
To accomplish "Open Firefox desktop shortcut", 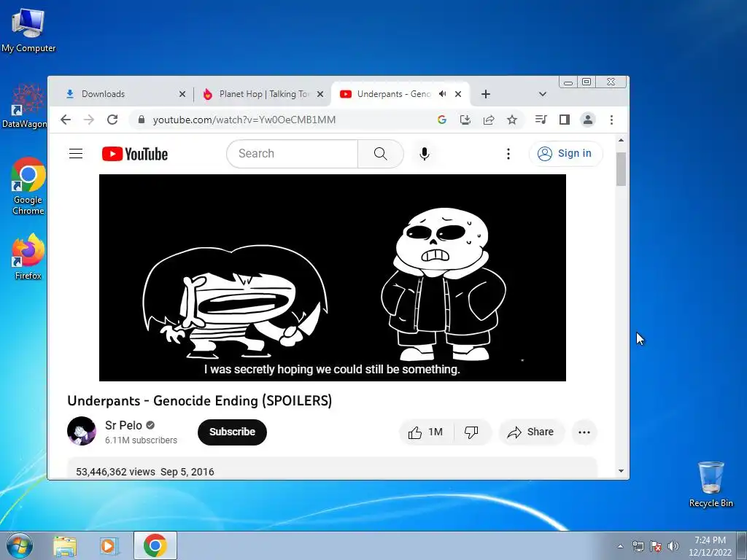I will point(28,256).
